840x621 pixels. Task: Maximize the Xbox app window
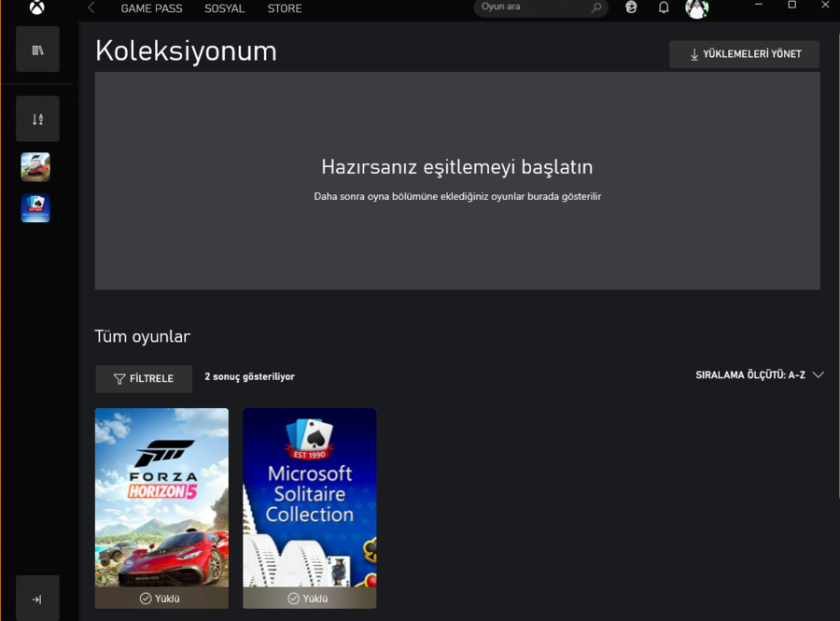(791, 5)
